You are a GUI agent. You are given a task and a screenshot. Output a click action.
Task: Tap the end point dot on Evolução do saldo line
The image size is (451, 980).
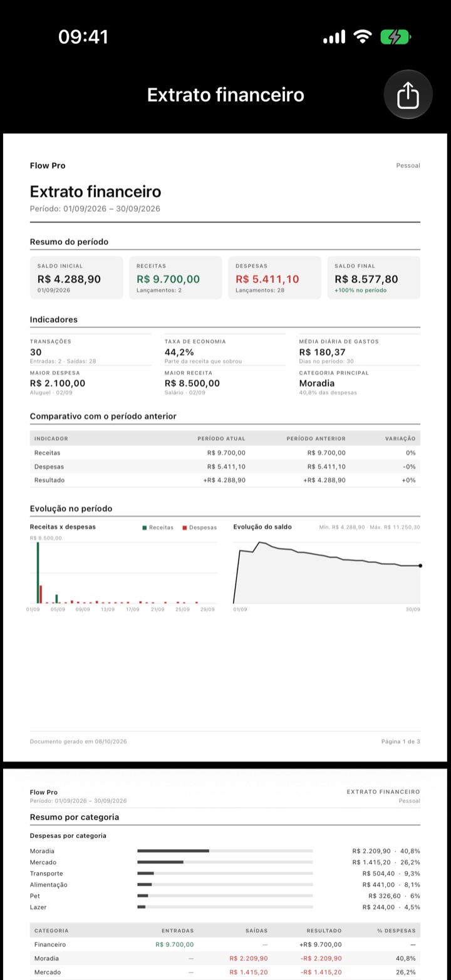[420, 565]
